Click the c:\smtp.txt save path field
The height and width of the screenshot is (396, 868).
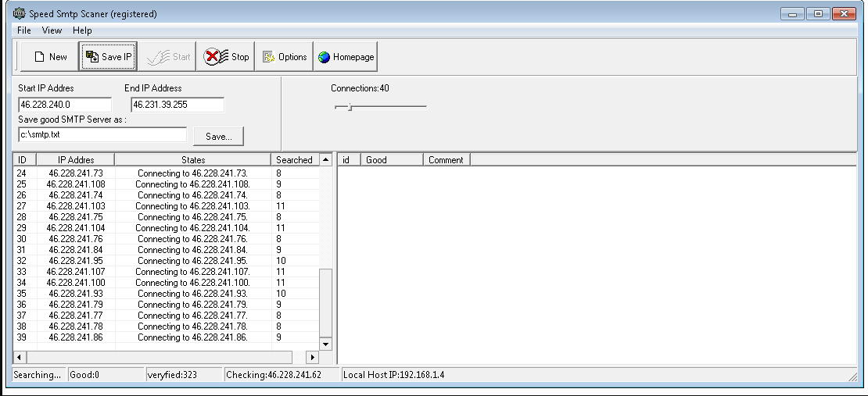pos(102,134)
